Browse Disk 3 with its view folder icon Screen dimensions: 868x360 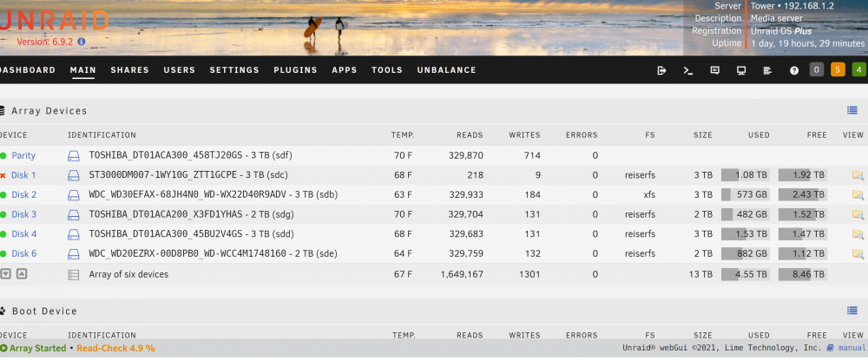point(858,214)
